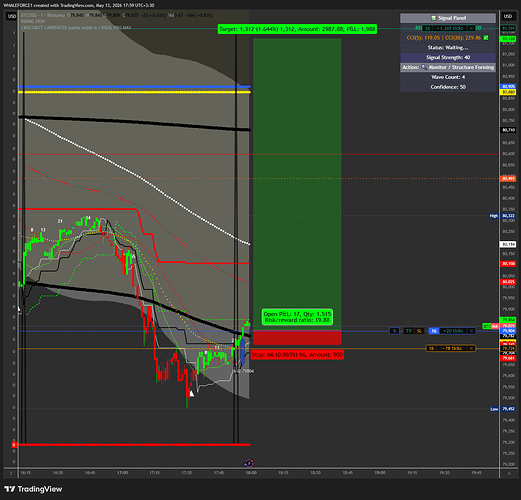
Task: Click 'Wave Count: 4' row
Action: point(448,77)
